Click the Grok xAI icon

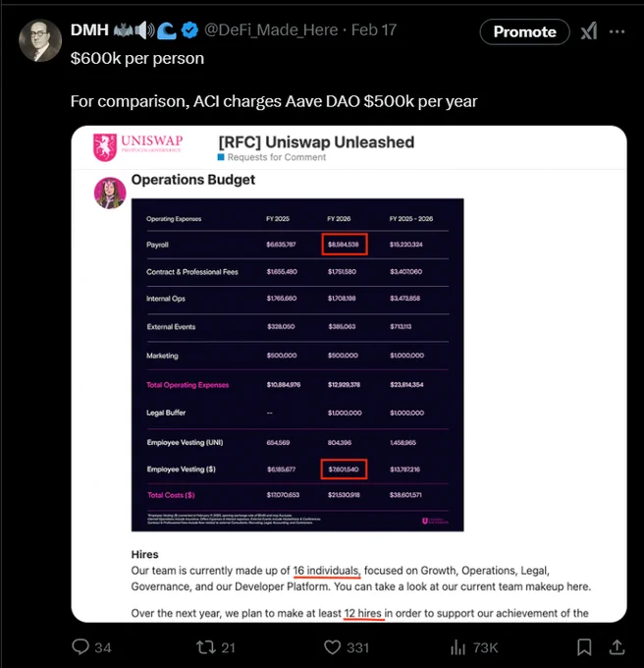point(589,31)
